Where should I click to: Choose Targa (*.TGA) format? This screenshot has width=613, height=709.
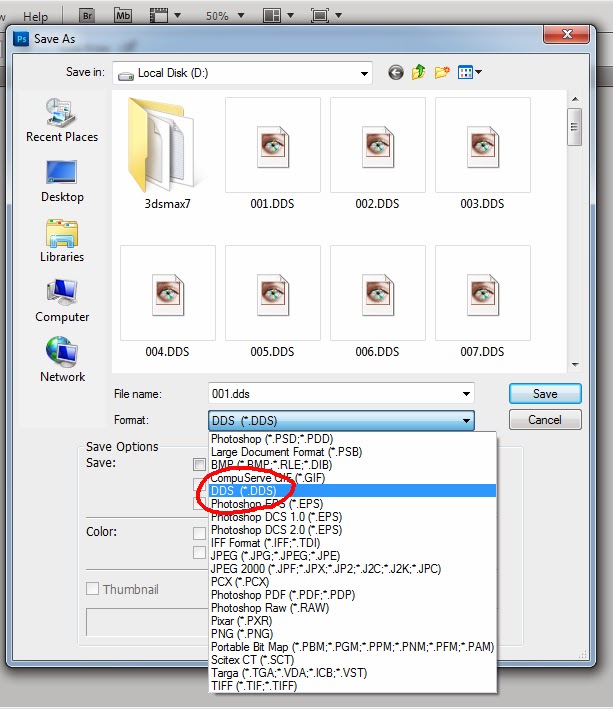point(352,673)
